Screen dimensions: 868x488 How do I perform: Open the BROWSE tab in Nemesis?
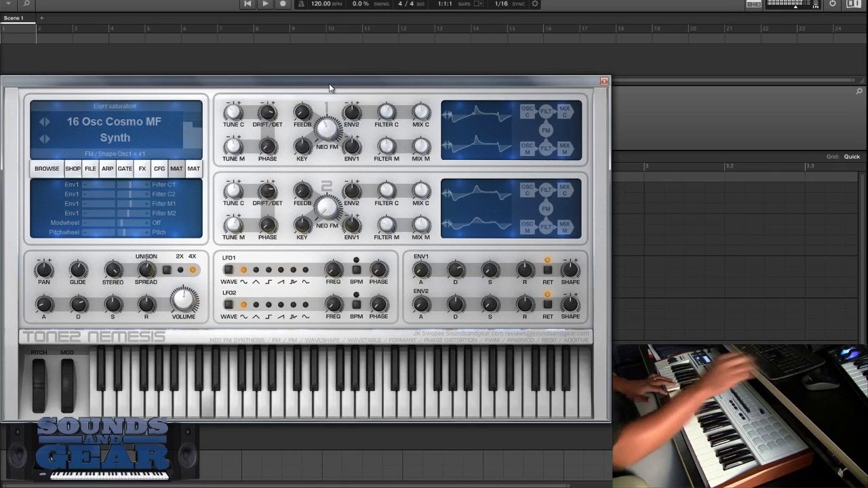47,169
